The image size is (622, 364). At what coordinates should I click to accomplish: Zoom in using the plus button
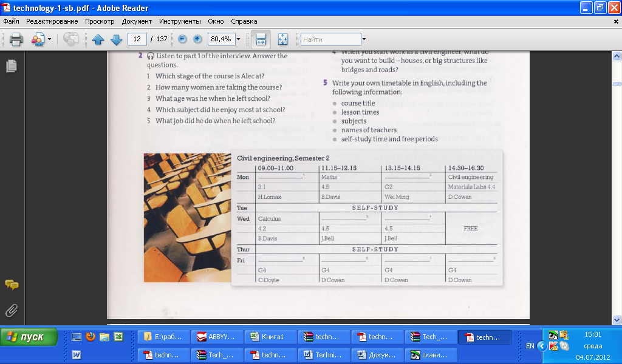point(197,39)
